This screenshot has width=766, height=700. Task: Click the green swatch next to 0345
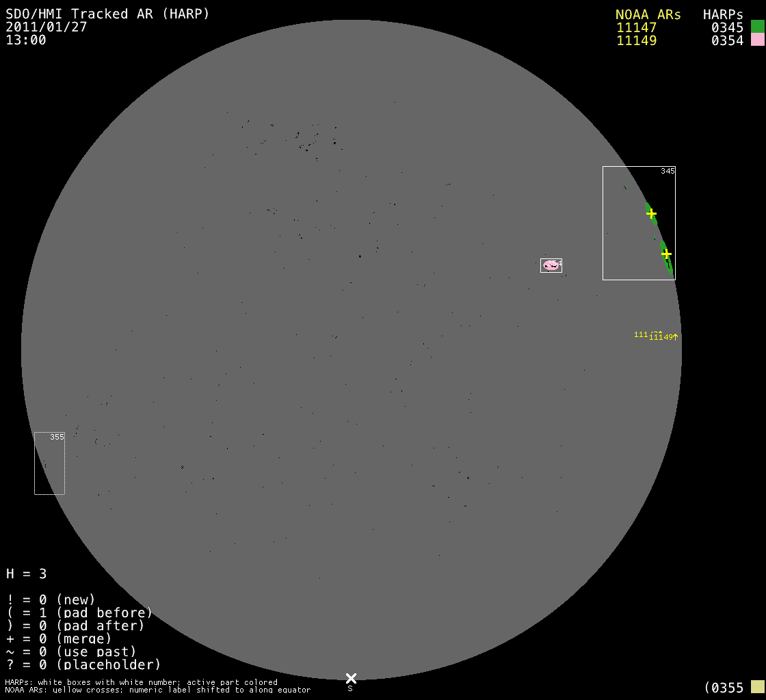[x=757, y=27]
